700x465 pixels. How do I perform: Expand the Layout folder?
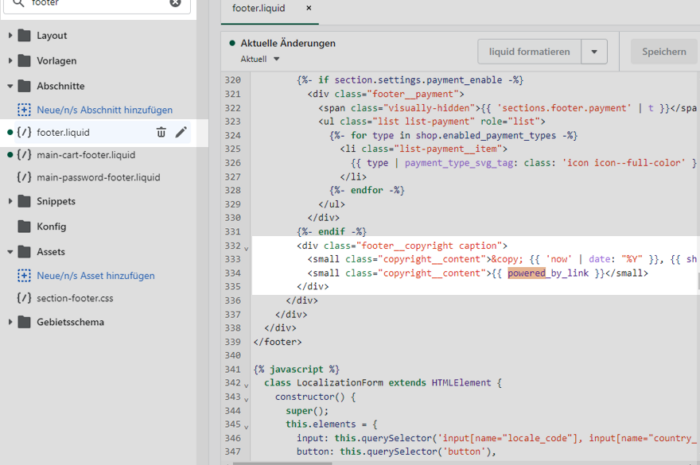tap(51, 36)
